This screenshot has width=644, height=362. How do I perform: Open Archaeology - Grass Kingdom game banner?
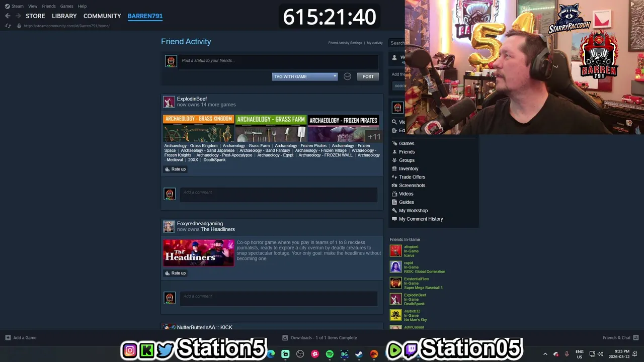tap(198, 128)
